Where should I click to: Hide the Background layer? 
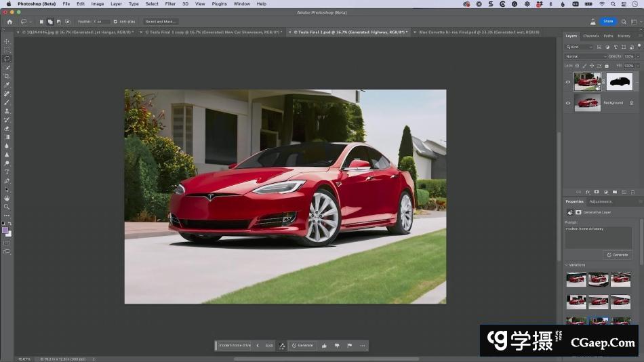click(x=568, y=103)
